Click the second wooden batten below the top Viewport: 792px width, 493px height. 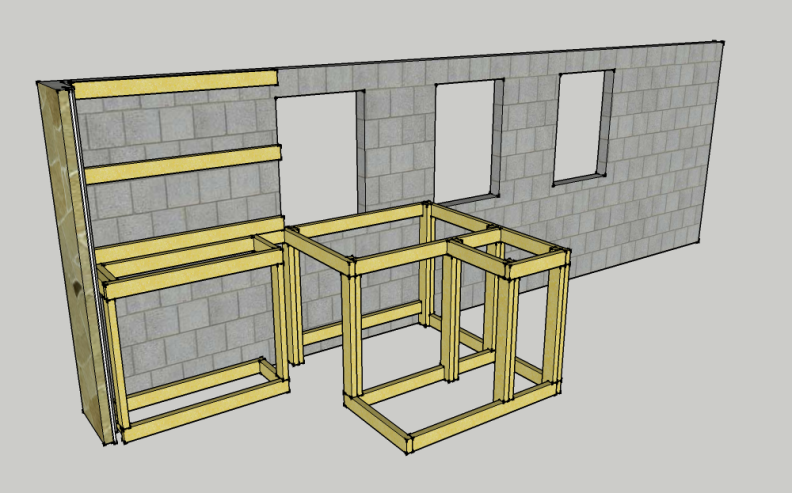pos(182,165)
